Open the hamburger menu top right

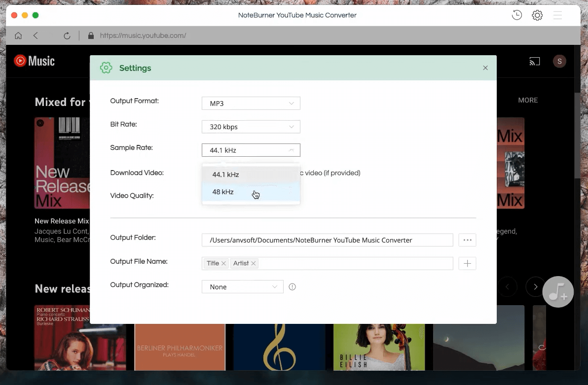click(x=557, y=15)
